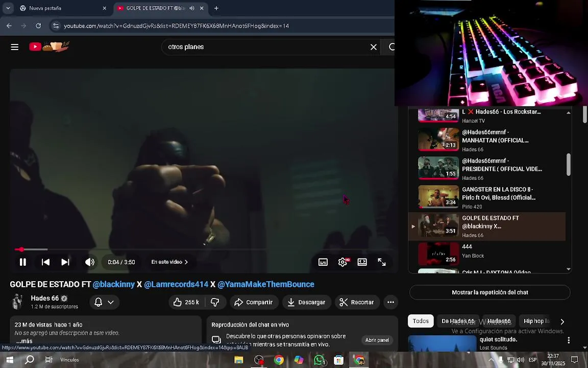Open the notification bell dropdown

[104, 302]
